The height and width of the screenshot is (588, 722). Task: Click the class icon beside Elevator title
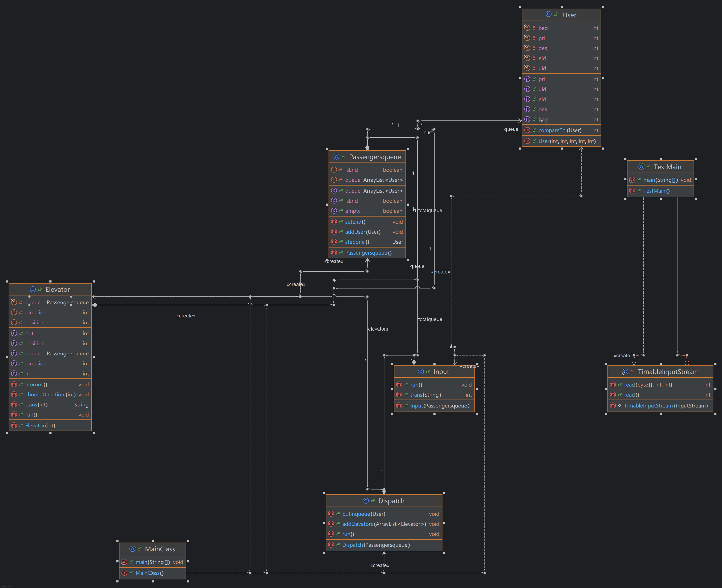coord(33,289)
